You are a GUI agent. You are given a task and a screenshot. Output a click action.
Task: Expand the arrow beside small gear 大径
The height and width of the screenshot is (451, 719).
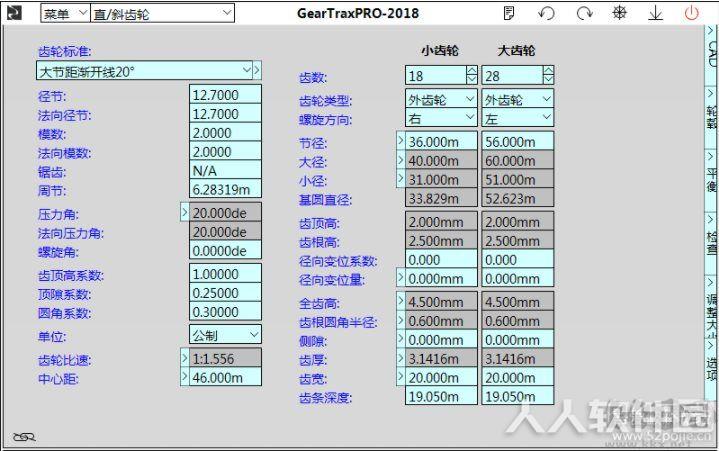(400, 159)
